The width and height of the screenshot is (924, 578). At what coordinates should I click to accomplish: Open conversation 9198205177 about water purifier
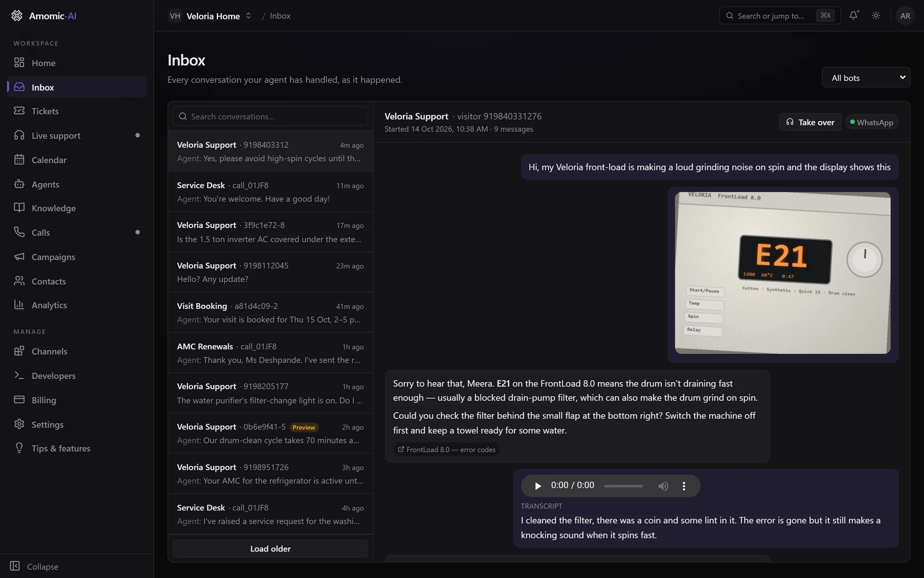[270, 393]
